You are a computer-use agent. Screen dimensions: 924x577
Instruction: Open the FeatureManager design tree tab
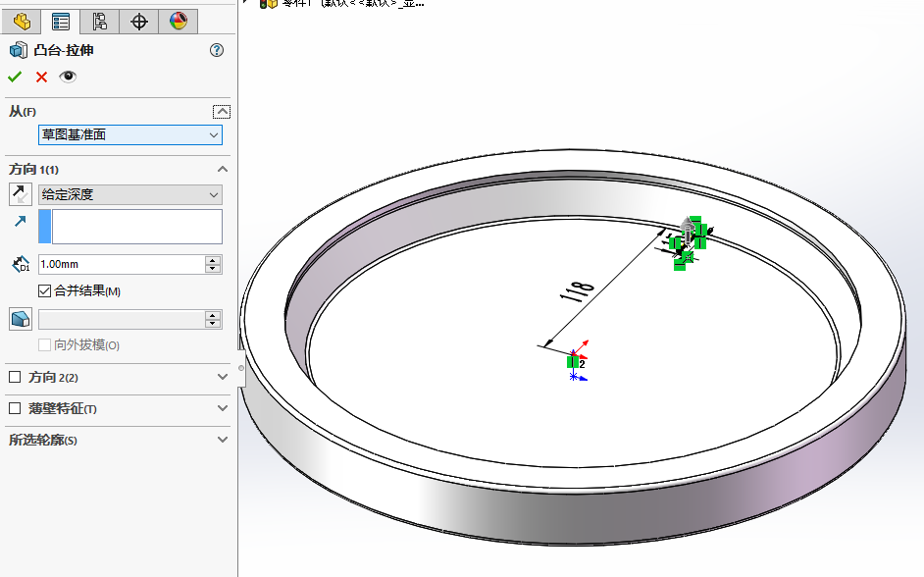pyautogui.click(x=22, y=21)
